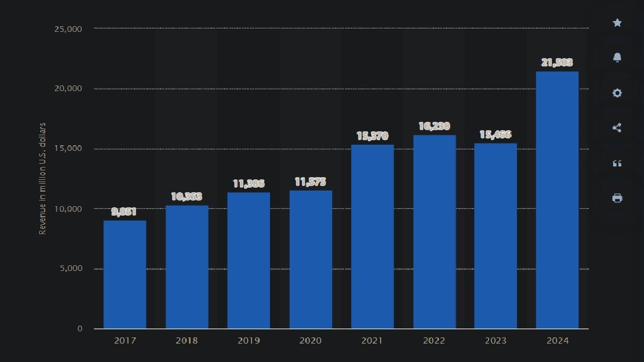
Task: Click the 0 y-axis value
Action: [x=80, y=328]
